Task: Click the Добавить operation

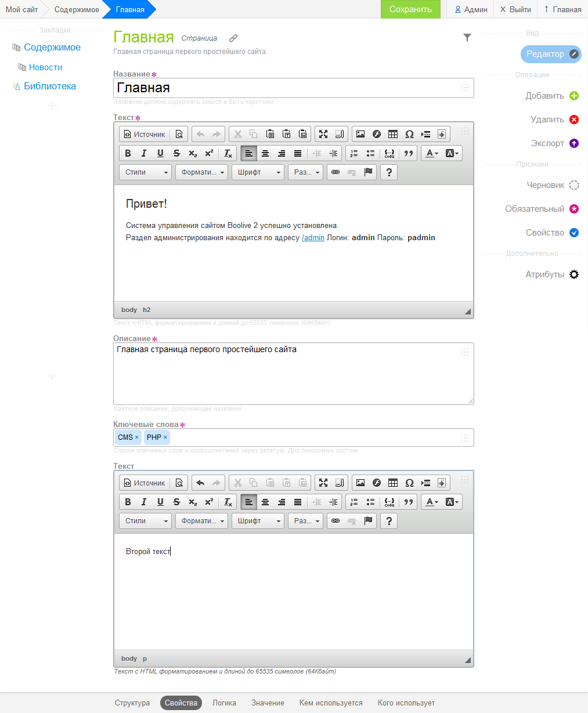Action: tap(552, 96)
